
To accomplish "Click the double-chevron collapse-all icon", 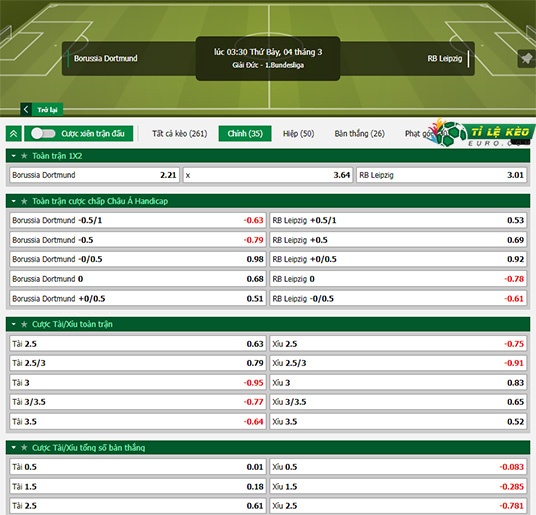I will [x=14, y=133].
